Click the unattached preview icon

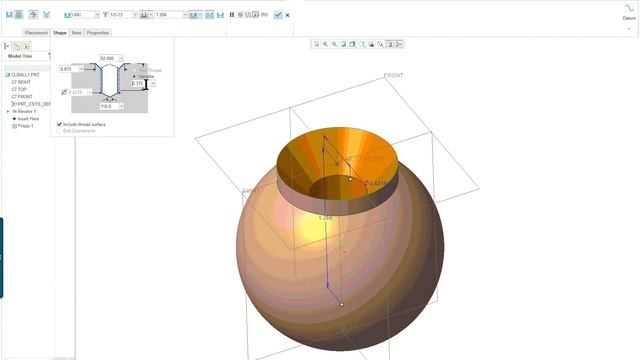click(248, 15)
